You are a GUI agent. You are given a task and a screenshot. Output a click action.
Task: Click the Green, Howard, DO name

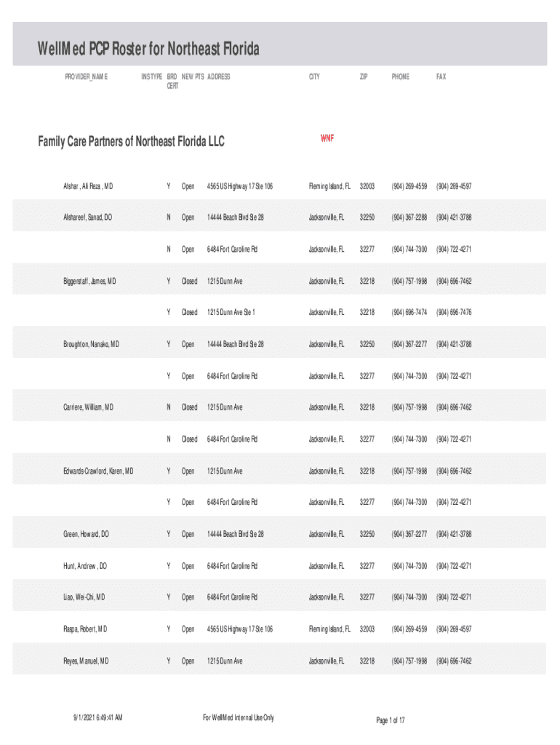point(86,534)
